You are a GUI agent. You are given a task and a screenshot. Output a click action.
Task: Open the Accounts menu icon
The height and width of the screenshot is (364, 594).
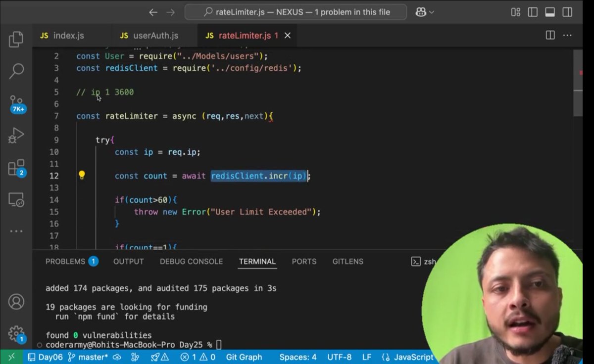coord(16,301)
